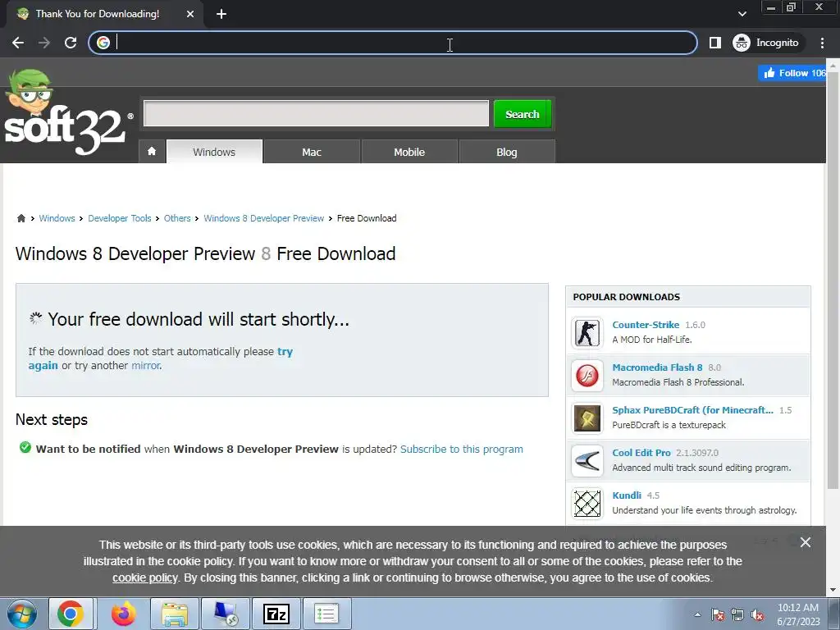Open the side panel icon
This screenshot has width=840, height=630.
(715, 43)
